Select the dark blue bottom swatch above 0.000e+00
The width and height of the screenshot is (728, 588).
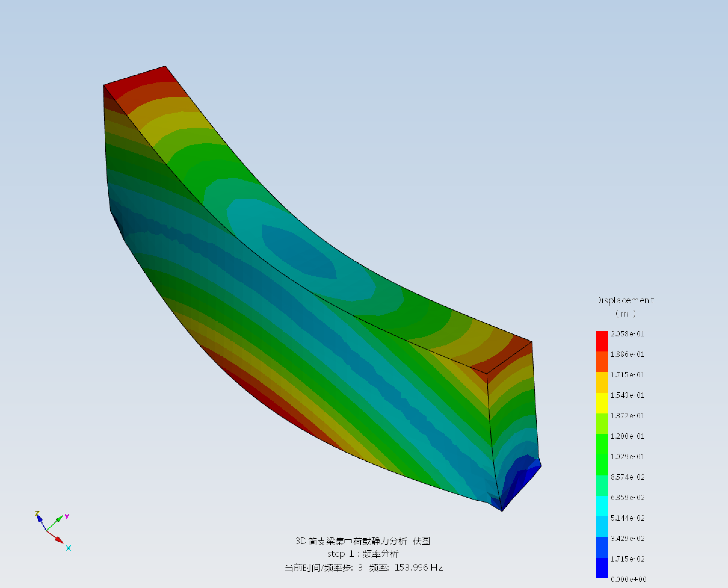click(x=601, y=568)
